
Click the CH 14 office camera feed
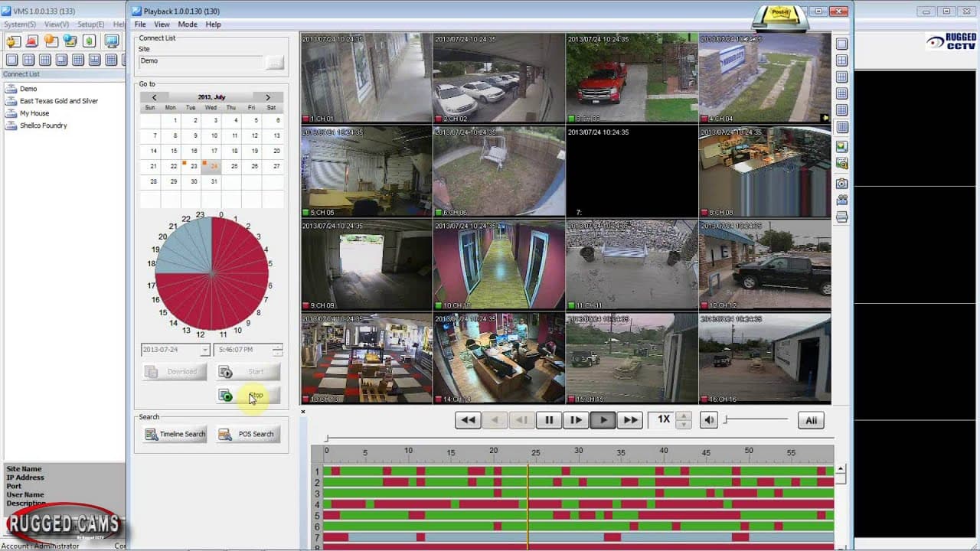pos(499,358)
